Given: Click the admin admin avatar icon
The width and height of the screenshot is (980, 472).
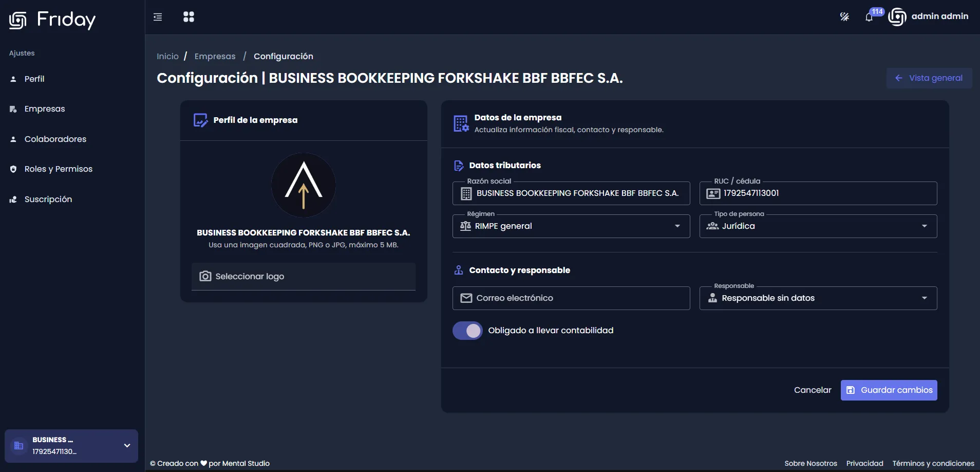Looking at the screenshot, I should (897, 17).
